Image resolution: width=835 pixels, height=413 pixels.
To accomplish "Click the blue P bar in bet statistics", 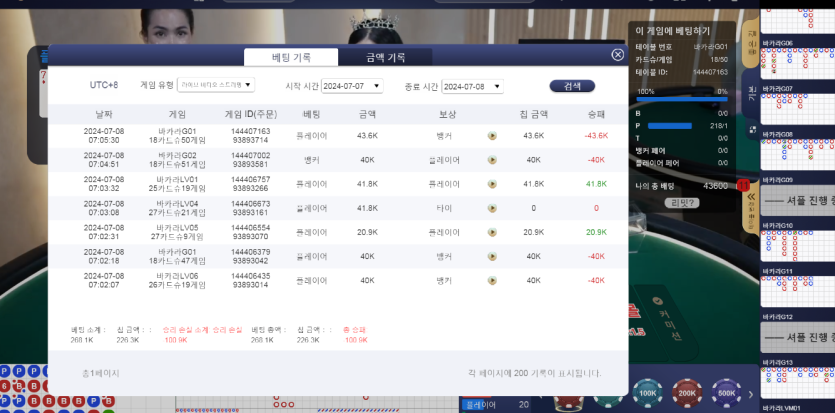I will pyautogui.click(x=669, y=126).
